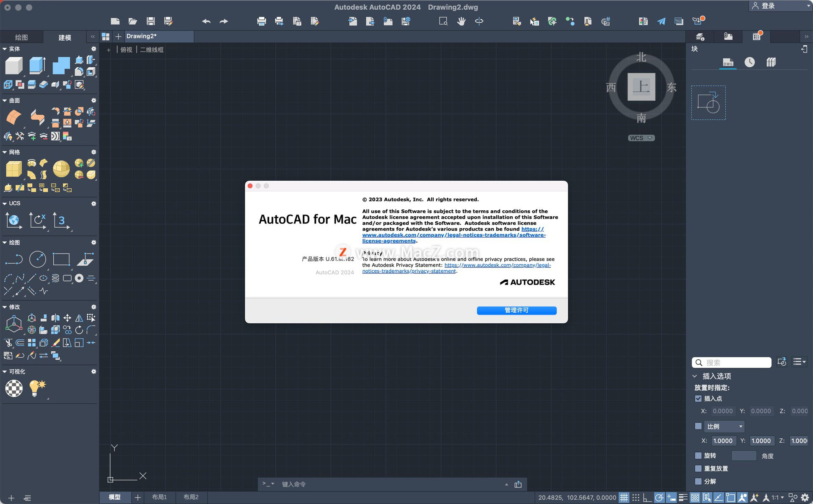
Task: Click the 搜索 block search field
Action: click(x=732, y=363)
